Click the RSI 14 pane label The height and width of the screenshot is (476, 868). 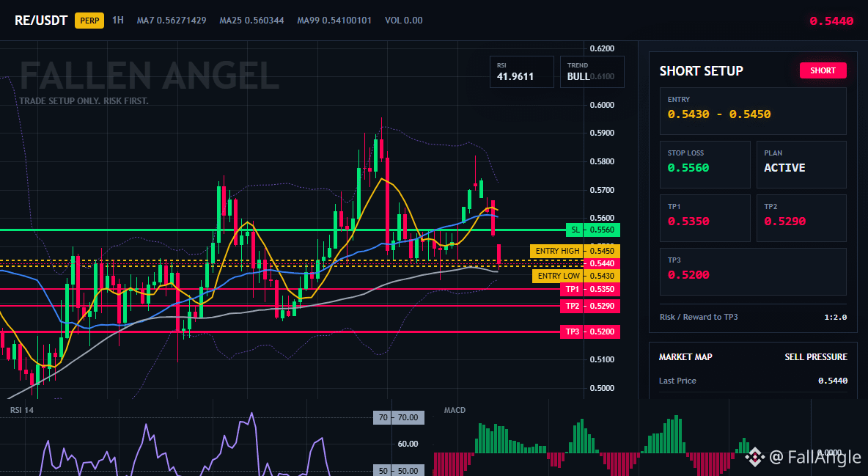click(x=22, y=410)
